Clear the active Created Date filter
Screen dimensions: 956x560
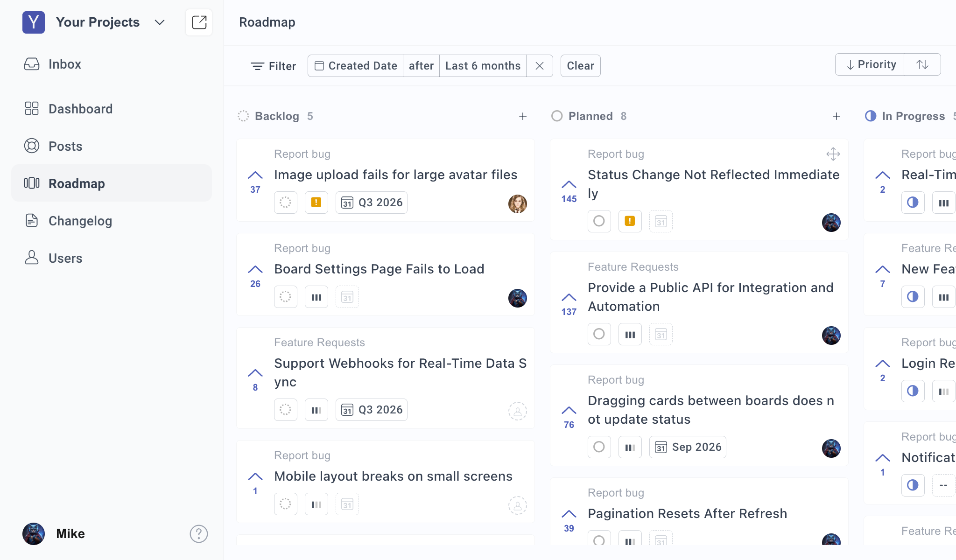[540, 65]
